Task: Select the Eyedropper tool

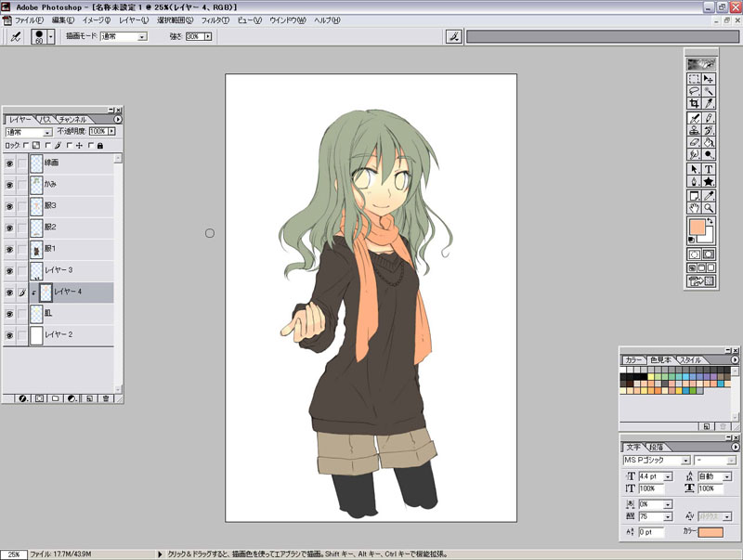Action: 709,196
